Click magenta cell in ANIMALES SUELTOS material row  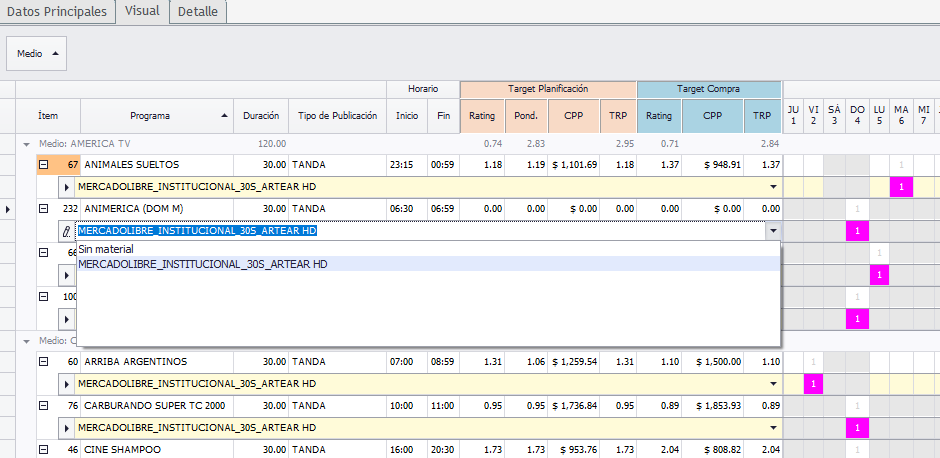pyautogui.click(x=901, y=187)
